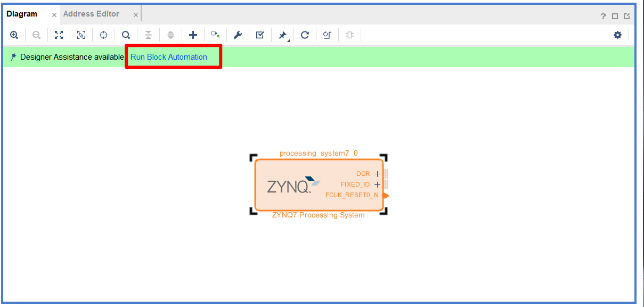644x307 pixels.
Task: Click the greyed-out toggle interface icon
Action: point(349,35)
